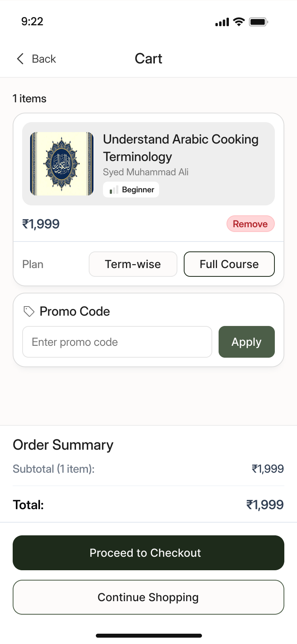This screenshot has height=644, width=297.
Task: Tap the back chevron arrow icon
Action: point(20,59)
